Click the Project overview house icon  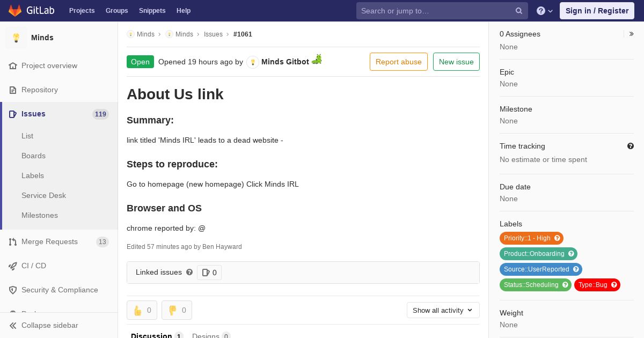click(x=13, y=66)
